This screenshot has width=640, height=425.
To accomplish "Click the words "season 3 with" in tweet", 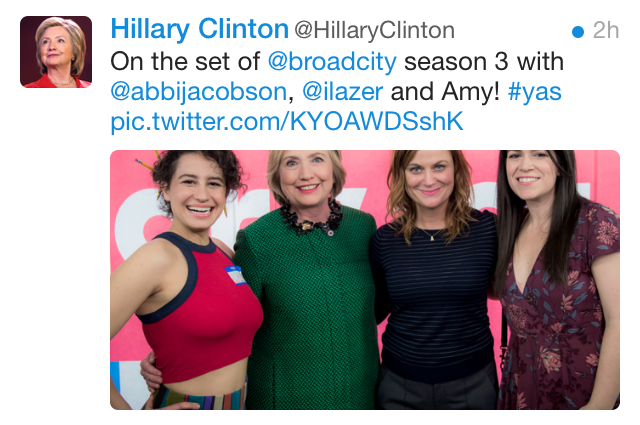I will [x=484, y=62].
